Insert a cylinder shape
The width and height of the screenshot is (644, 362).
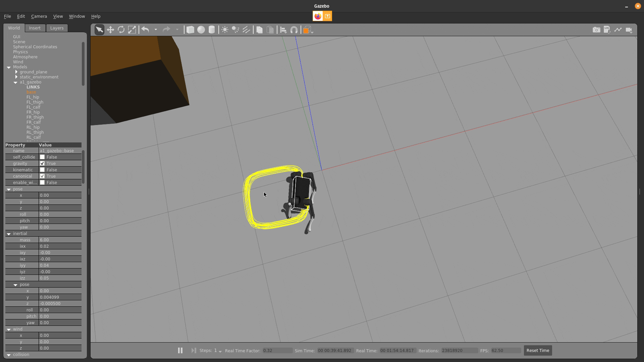[212, 30]
